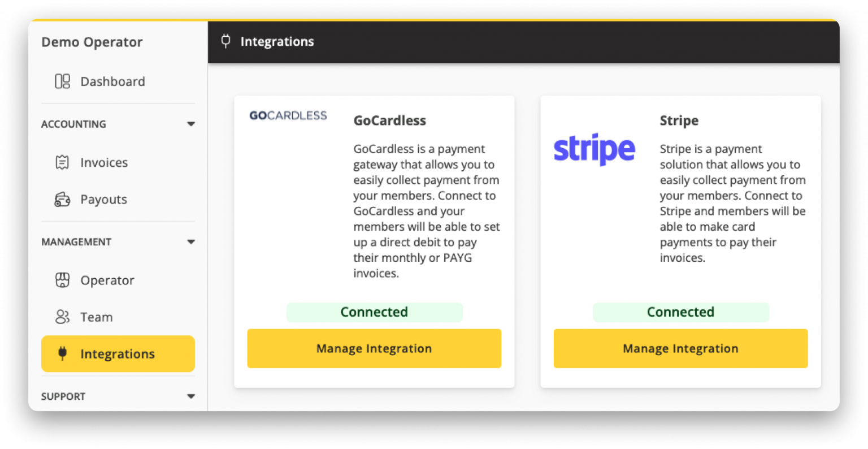868x449 pixels.
Task: Collapse the ACCOUNTING section
Action: pyautogui.click(x=191, y=124)
